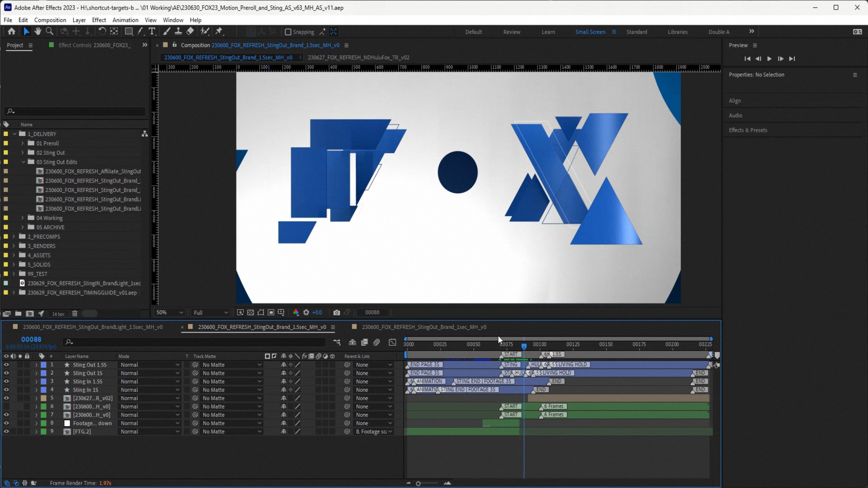Select the Zoom tool in toolbar
Viewport: 868px width, 488px height.
pos(50,31)
